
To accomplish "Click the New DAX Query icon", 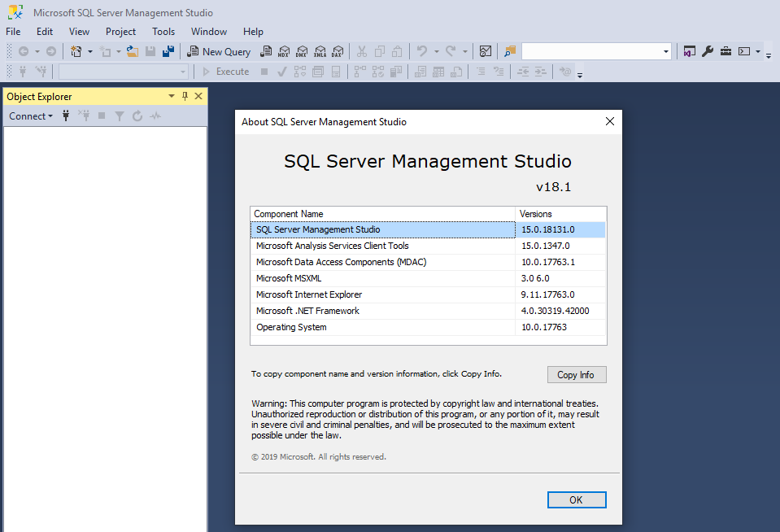I will (338, 50).
